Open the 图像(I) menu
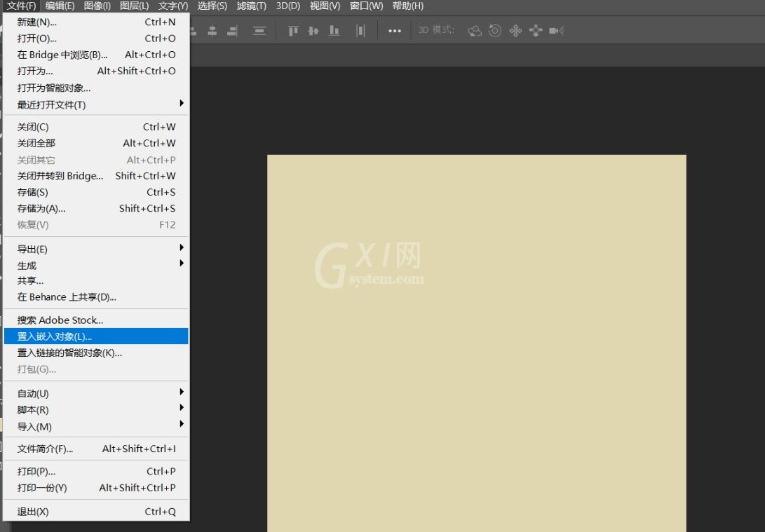This screenshot has width=765, height=532. [97, 6]
